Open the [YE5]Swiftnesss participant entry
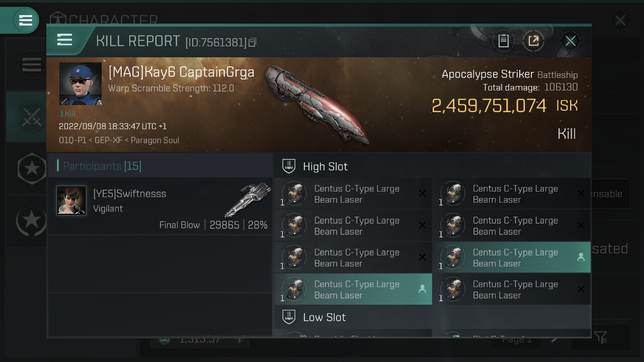The width and height of the screenshot is (644, 362). pos(160,206)
